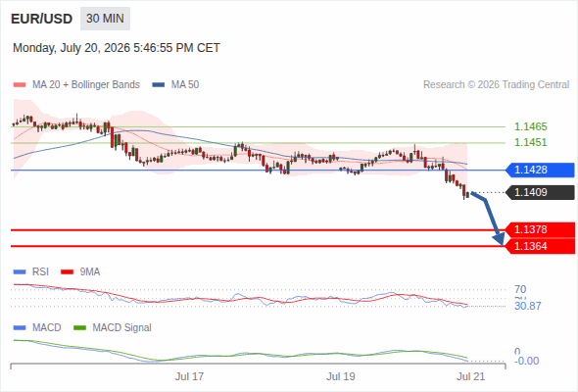Image resolution: width=578 pixels, height=392 pixels.
Task: Click the Jul 19 date axis label
Action: coord(341,376)
